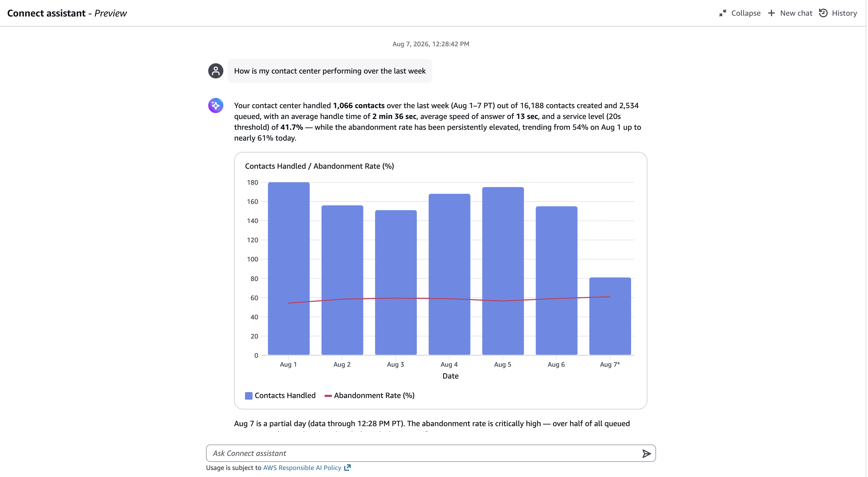Click the 'Date' x-axis title

pyautogui.click(x=450, y=376)
